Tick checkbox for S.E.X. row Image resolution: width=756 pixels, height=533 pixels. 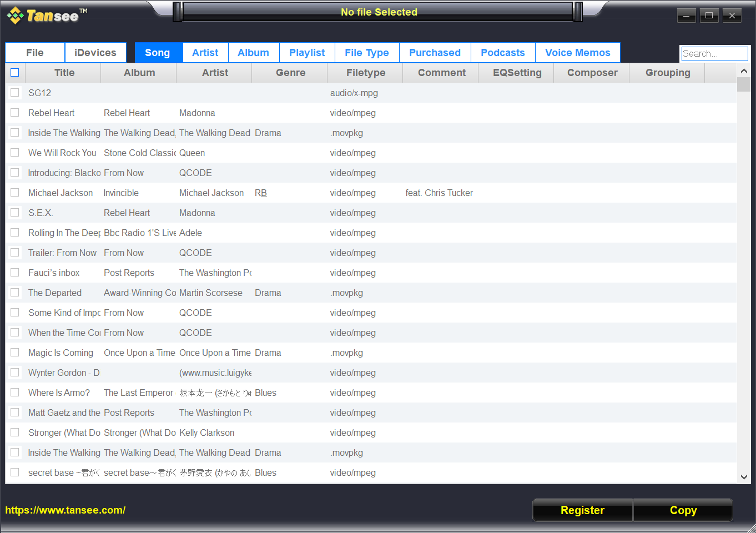click(x=15, y=213)
